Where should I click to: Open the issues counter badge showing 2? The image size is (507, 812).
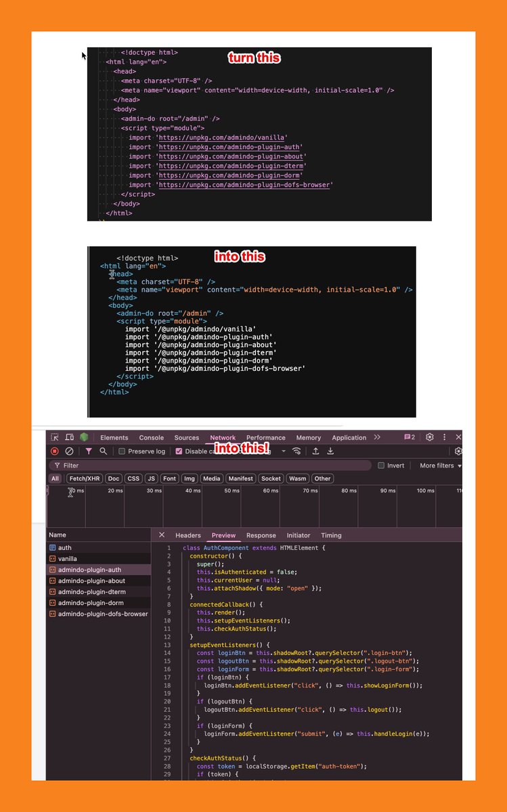(x=410, y=438)
